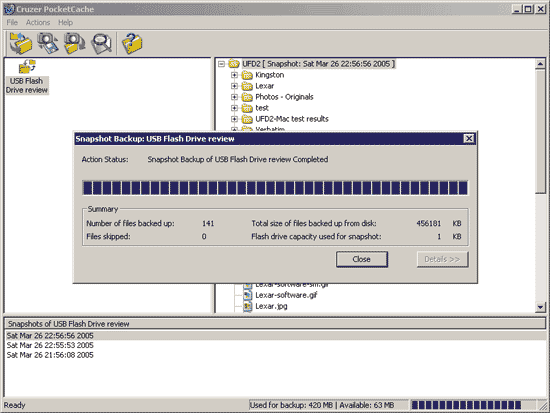The height and width of the screenshot is (413, 550).
Task: Click the tree pane vertical scrollbar thumb
Action: 540,131
